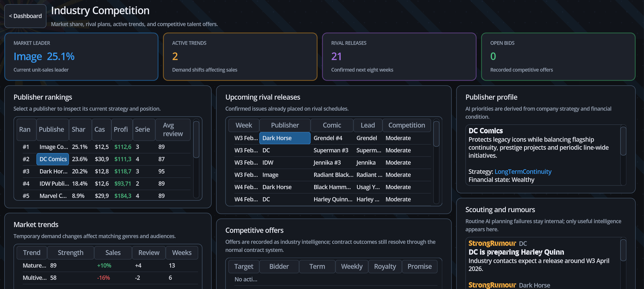Image resolution: width=644 pixels, height=289 pixels.
Task: Sort rankings by Avg review header
Action: pos(173,130)
